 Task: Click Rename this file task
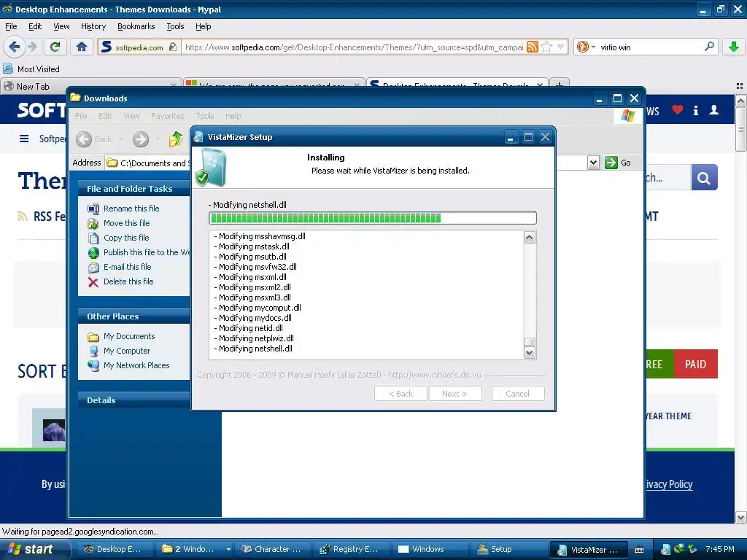tap(131, 209)
